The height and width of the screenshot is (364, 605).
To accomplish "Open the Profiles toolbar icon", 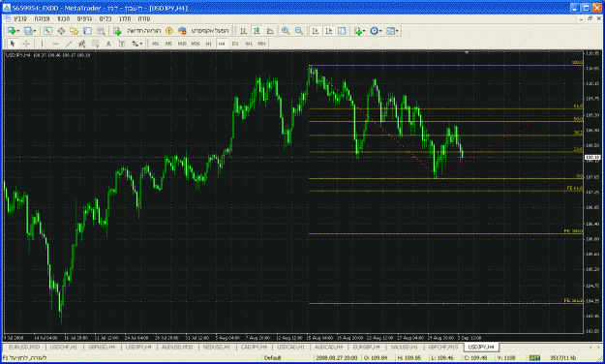I will (x=28, y=31).
